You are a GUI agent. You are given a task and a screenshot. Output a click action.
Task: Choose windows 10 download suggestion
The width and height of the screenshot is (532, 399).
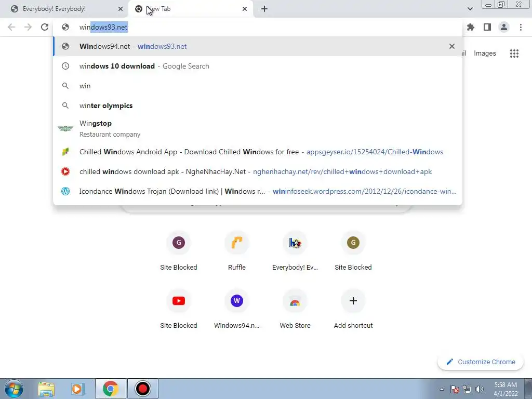tap(258, 66)
